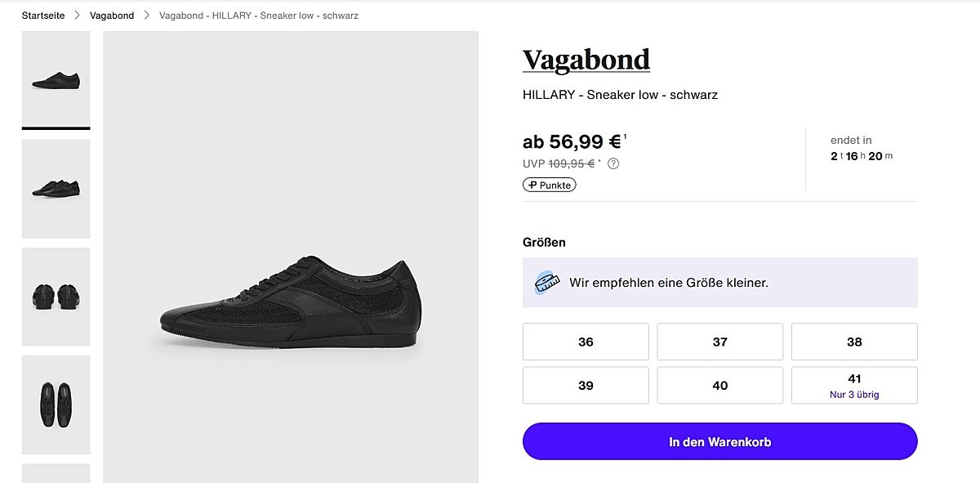This screenshot has height=483, width=980.
Task: Open the partially visible fifth thumbnail
Action: [56, 473]
